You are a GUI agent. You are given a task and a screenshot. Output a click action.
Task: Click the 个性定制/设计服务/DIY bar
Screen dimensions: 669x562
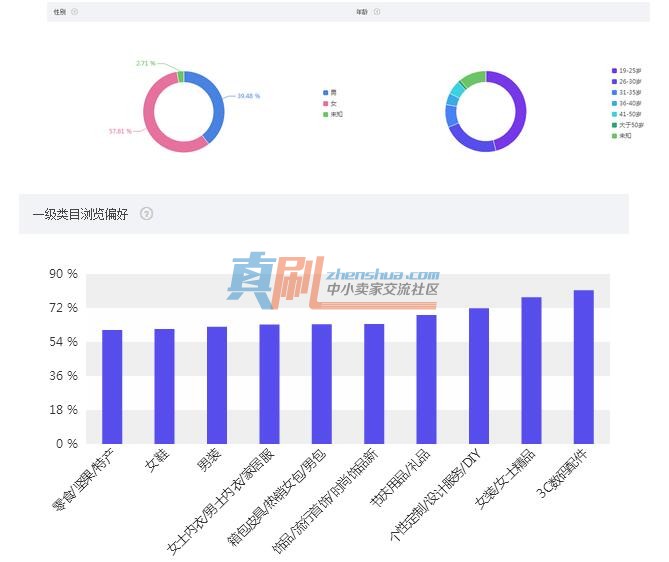point(479,376)
